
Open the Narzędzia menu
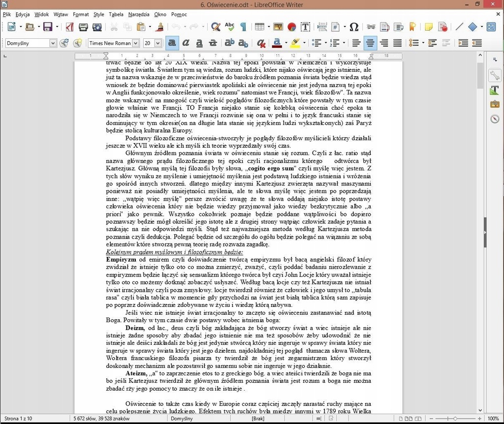click(138, 14)
